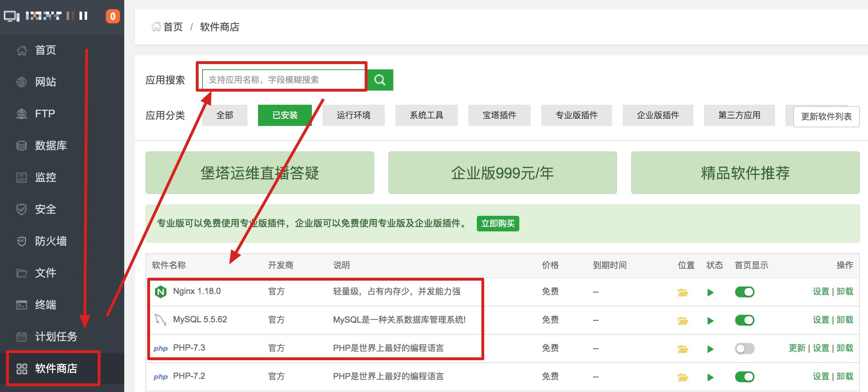Click the PHP-7.2 php logo icon
This screenshot has width=868, height=392.
161,377
